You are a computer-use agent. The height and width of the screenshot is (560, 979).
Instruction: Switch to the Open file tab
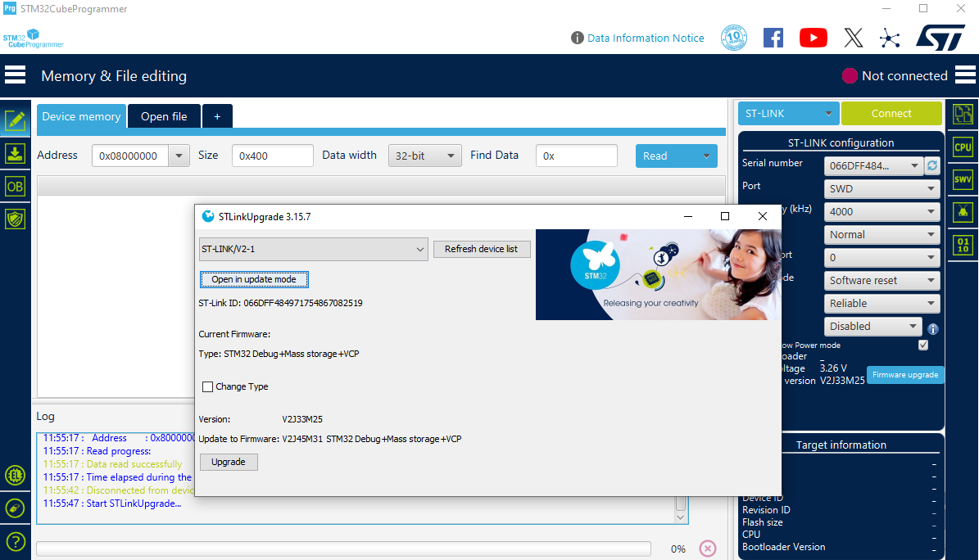tap(164, 116)
